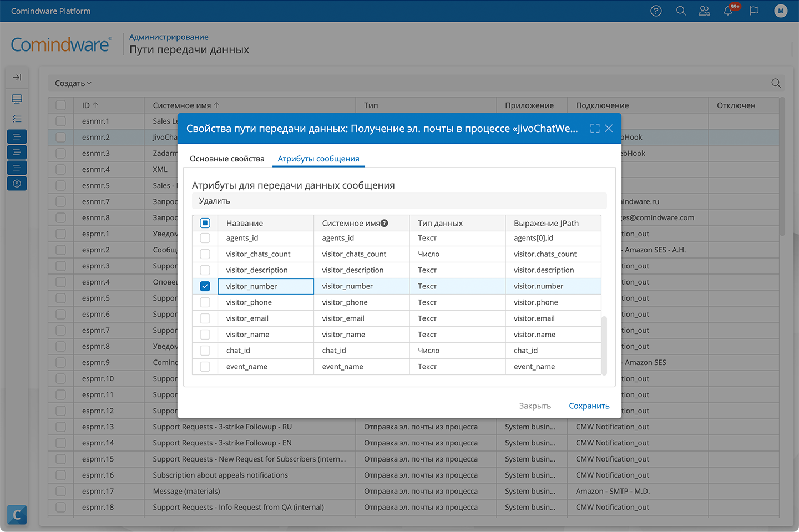Check the chat_id row checkbox
799x532 pixels.
point(205,351)
